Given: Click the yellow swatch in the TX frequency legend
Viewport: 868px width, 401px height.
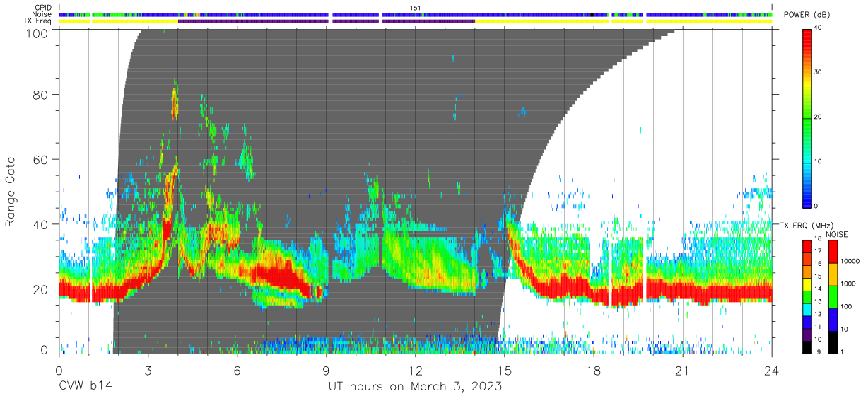Looking at the screenshot, I should [x=807, y=284].
